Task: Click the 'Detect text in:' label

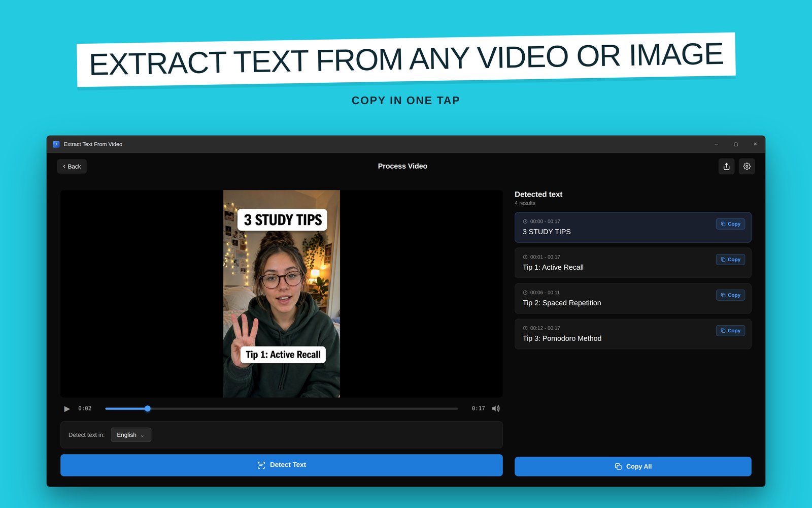Action: (86, 435)
